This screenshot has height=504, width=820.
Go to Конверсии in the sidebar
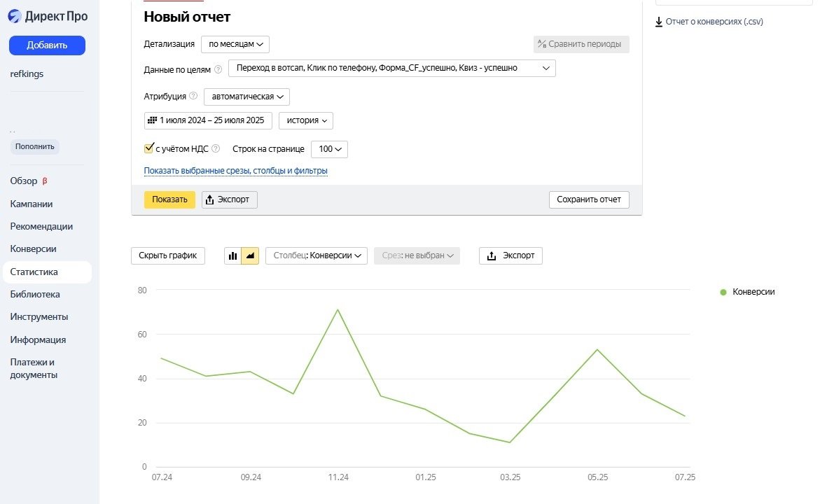(34, 248)
